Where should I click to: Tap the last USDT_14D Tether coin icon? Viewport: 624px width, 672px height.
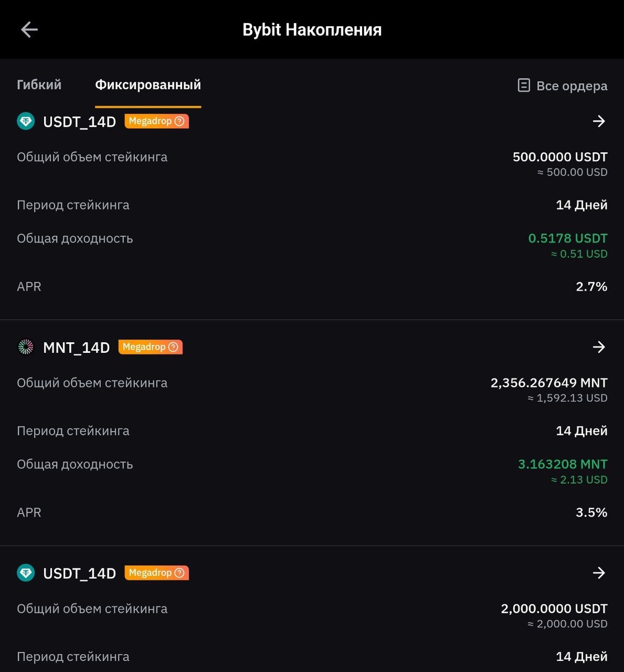(26, 573)
